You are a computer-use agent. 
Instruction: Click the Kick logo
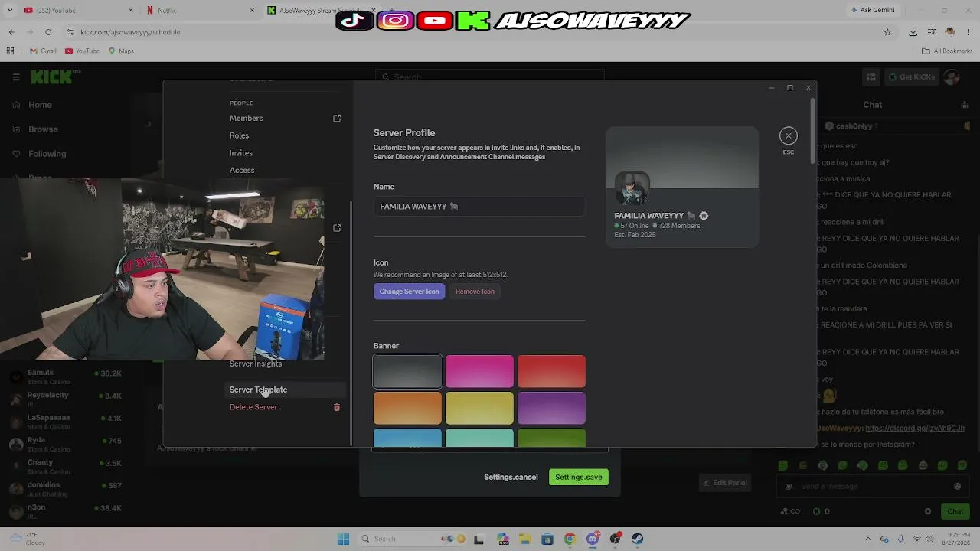[53, 77]
